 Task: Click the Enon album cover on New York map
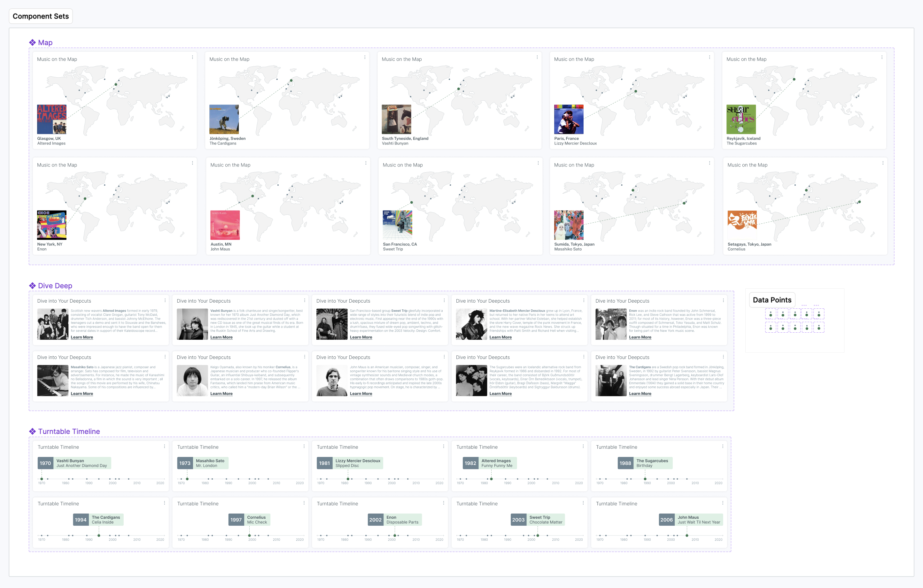tap(52, 225)
